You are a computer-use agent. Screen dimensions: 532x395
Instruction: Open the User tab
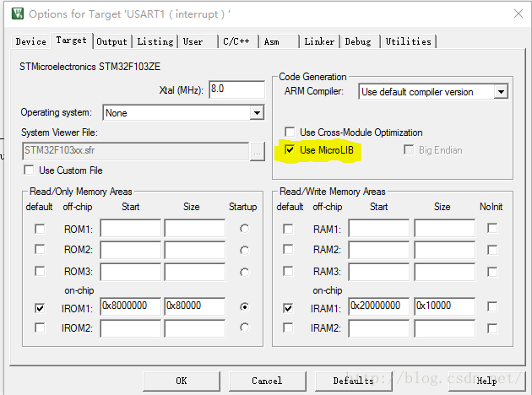click(198, 41)
